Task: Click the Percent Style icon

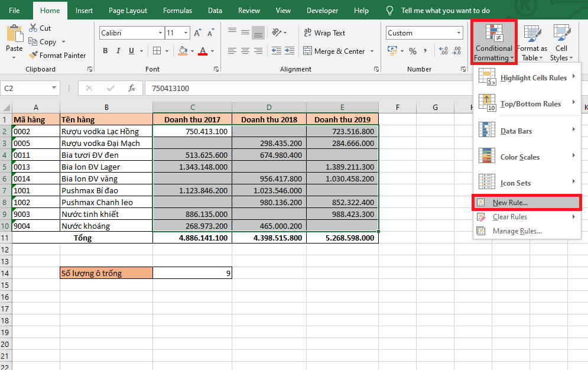Action: 412,51
